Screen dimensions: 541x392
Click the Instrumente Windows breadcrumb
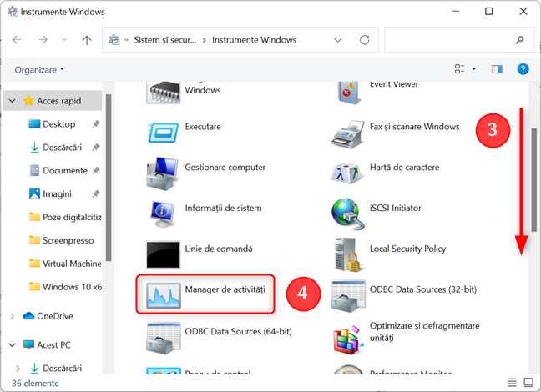[255, 40]
